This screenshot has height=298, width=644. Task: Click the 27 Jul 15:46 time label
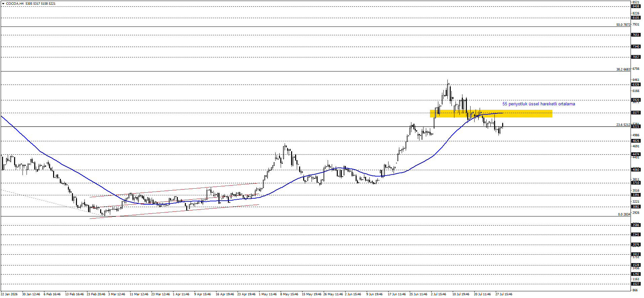(x=504, y=294)
